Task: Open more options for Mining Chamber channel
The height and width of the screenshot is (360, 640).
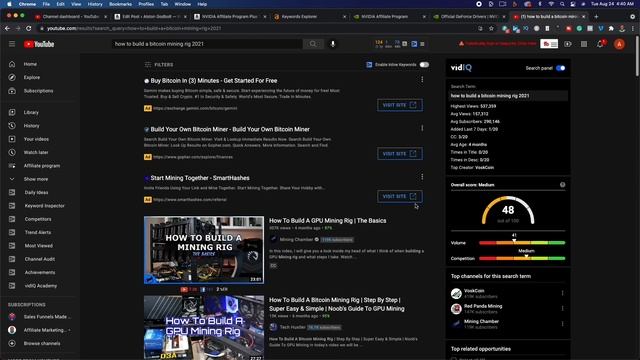Action: click(x=562, y=324)
